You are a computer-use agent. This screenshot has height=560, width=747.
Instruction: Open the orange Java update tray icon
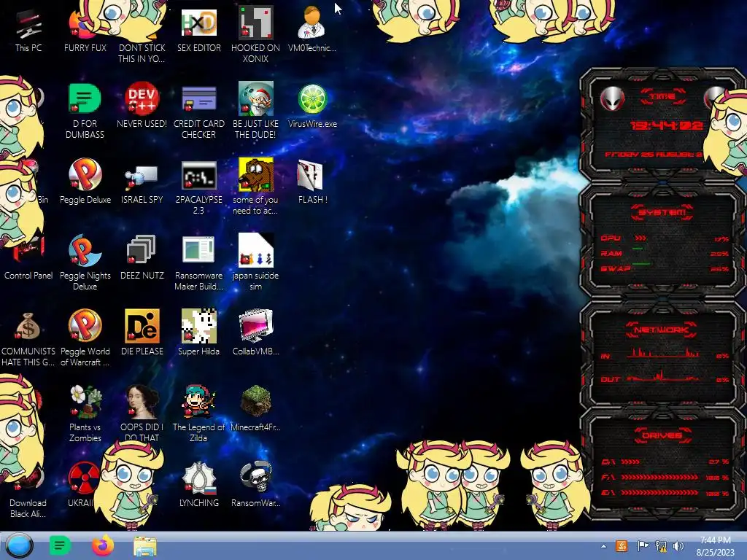click(622, 546)
